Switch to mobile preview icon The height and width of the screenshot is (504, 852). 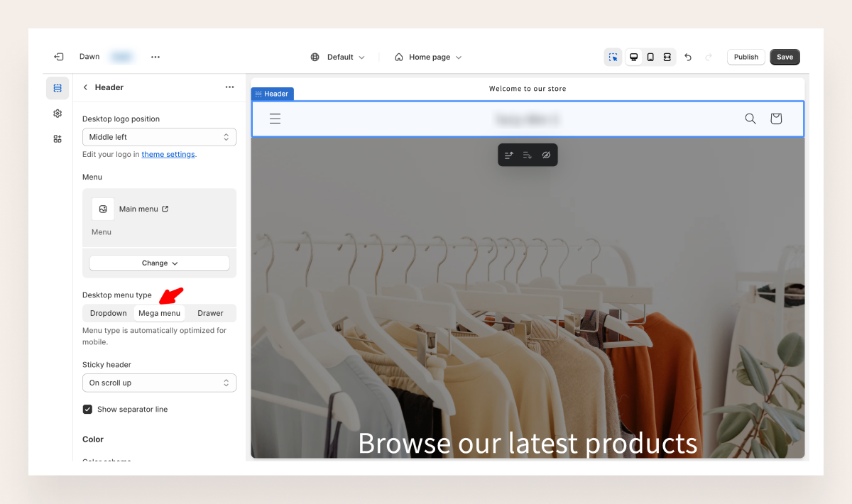tap(650, 57)
